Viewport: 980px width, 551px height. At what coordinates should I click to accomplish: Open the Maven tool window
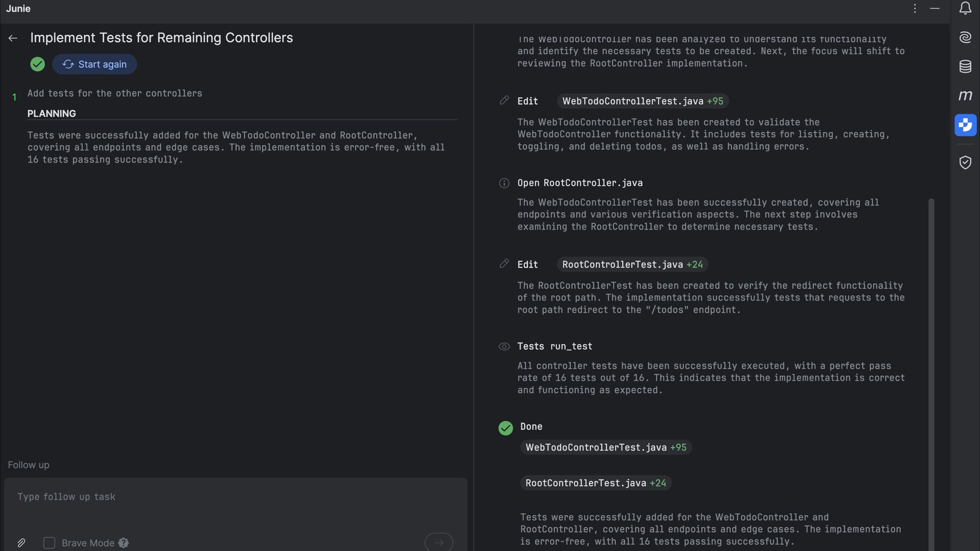(x=965, y=95)
